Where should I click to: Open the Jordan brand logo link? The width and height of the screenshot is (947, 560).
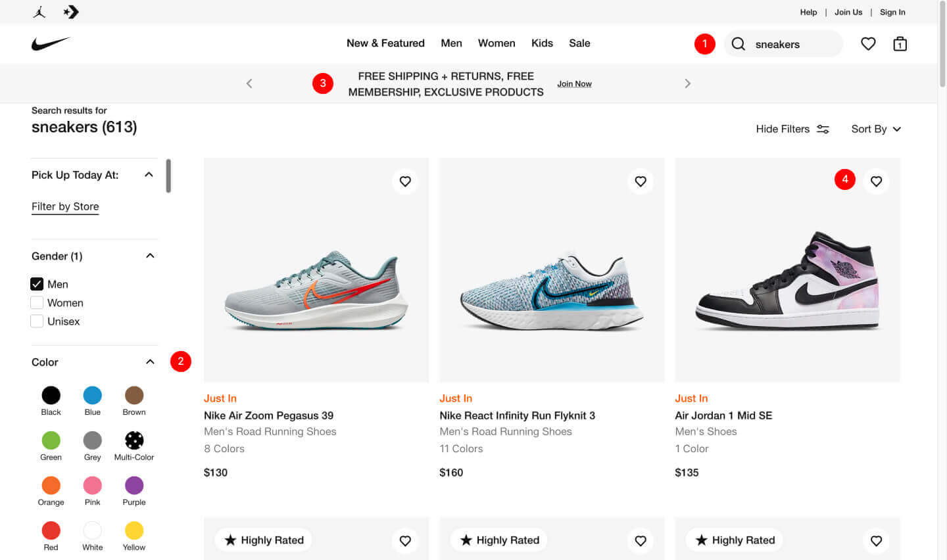[39, 12]
